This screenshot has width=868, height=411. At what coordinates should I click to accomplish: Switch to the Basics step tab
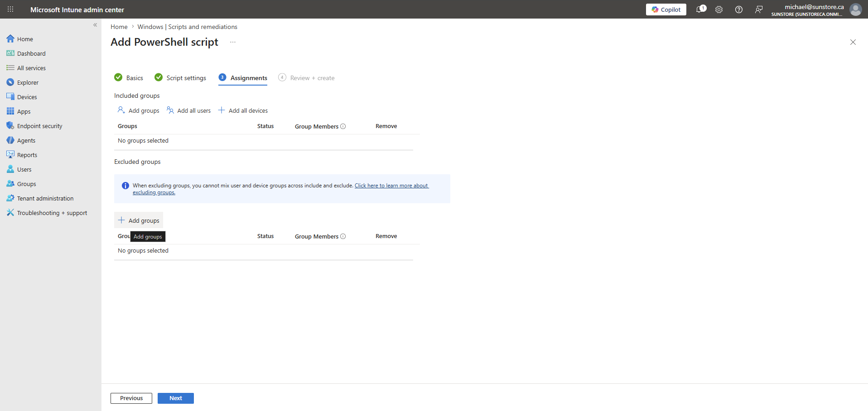pos(129,78)
